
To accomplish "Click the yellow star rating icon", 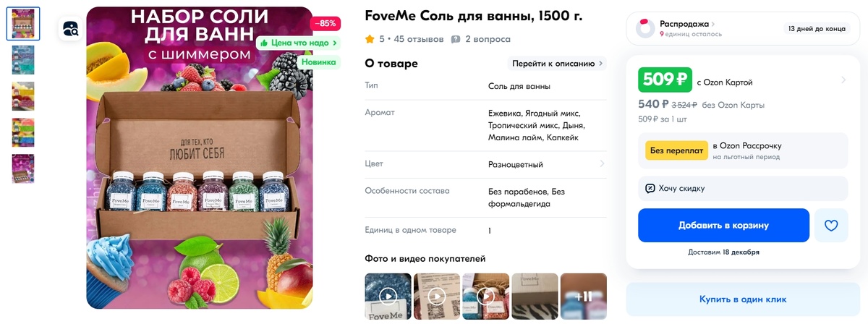I will tap(370, 39).
